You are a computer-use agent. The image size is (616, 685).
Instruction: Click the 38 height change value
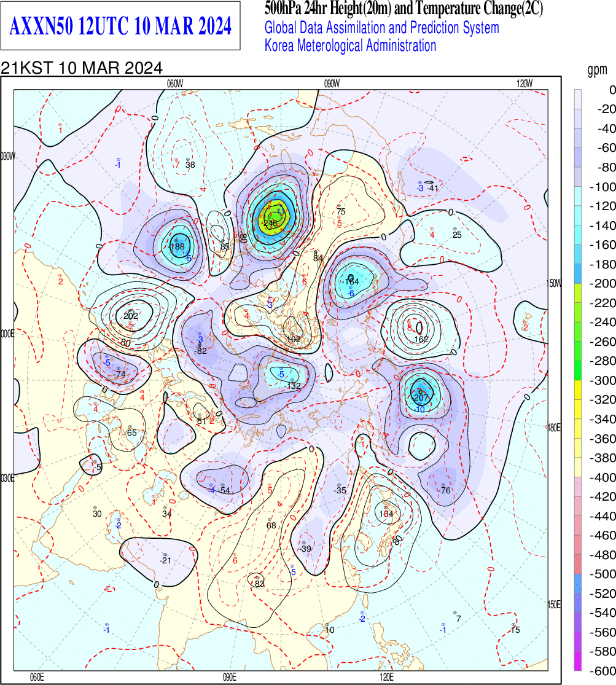[x=190, y=165]
